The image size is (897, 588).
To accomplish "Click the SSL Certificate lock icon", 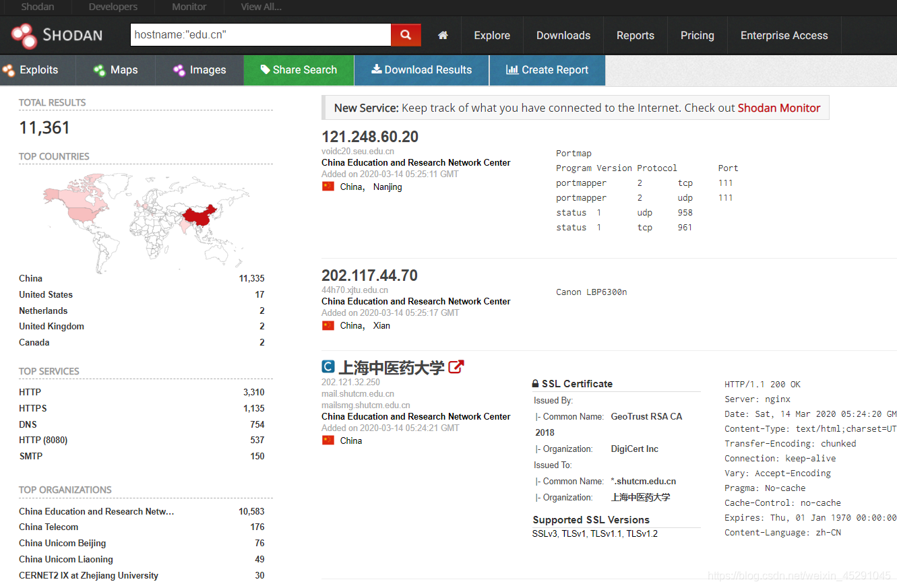I will (x=536, y=384).
